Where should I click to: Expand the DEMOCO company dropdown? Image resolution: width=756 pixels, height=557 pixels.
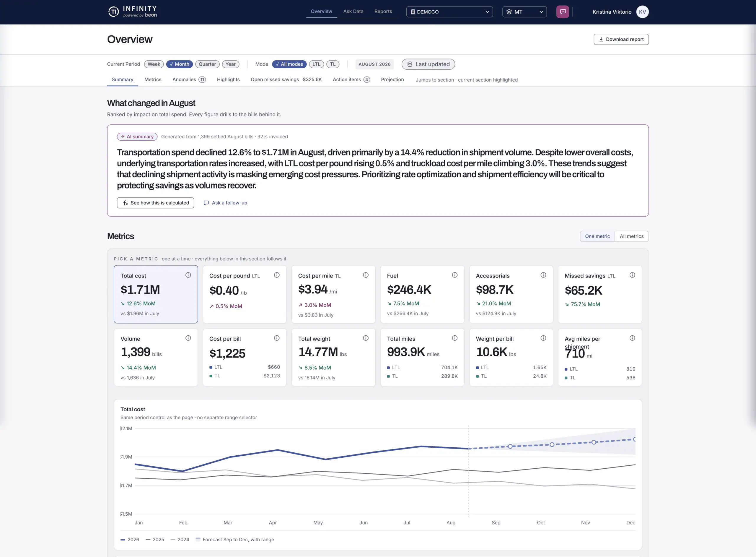(449, 12)
